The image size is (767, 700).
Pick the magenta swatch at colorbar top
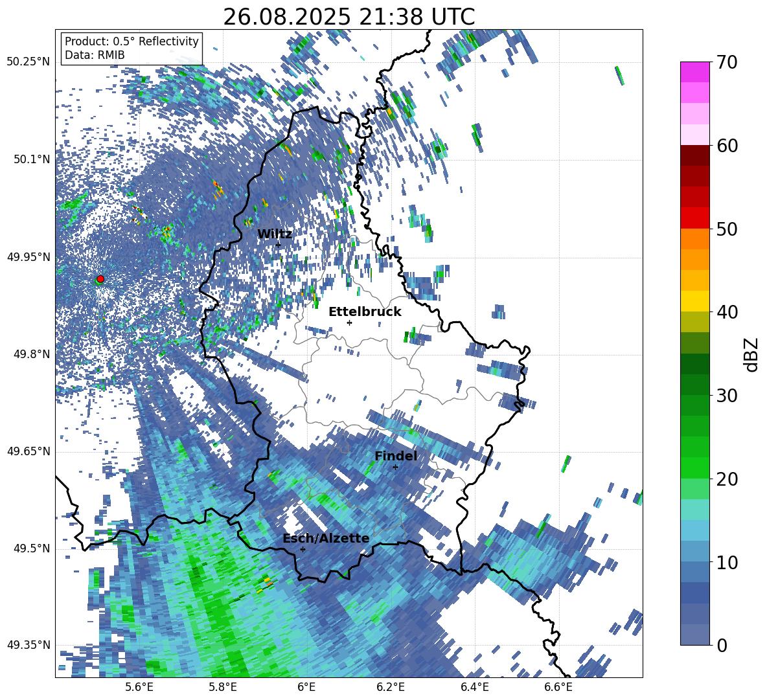pyautogui.click(x=695, y=72)
